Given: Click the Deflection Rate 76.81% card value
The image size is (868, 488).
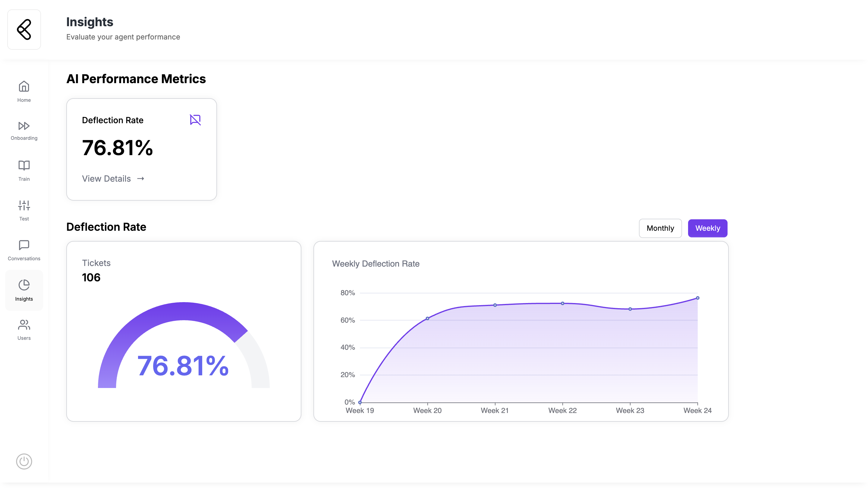Looking at the screenshot, I should [117, 148].
